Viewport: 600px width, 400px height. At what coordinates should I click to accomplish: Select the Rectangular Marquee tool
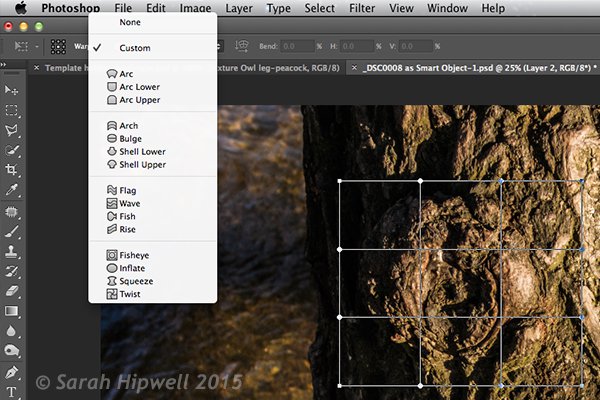(x=13, y=111)
